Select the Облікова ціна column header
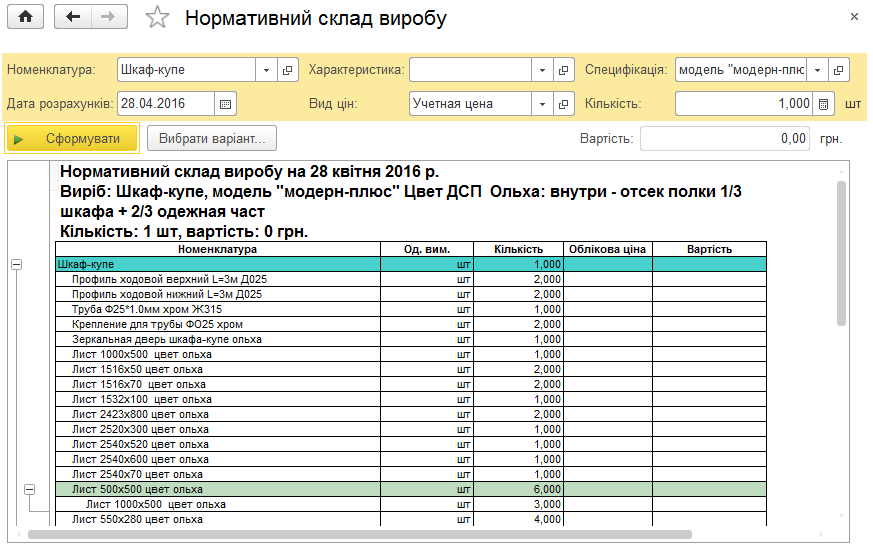The width and height of the screenshot is (873, 549). (607, 249)
